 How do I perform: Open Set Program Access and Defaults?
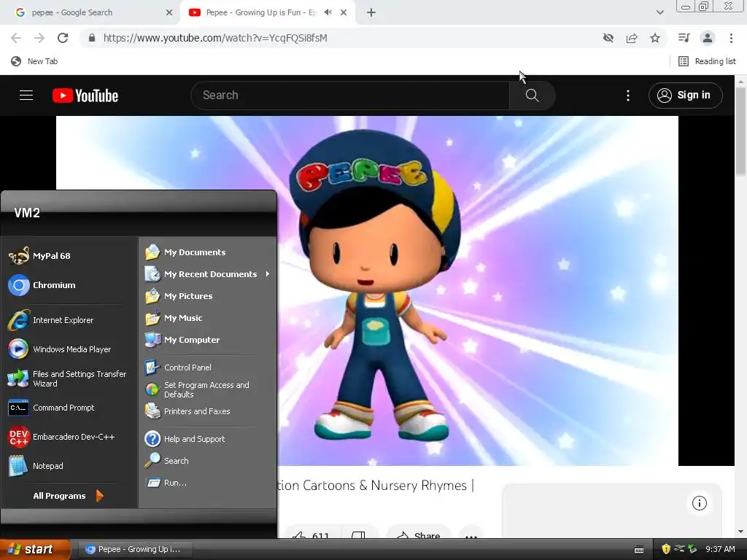coord(208,389)
